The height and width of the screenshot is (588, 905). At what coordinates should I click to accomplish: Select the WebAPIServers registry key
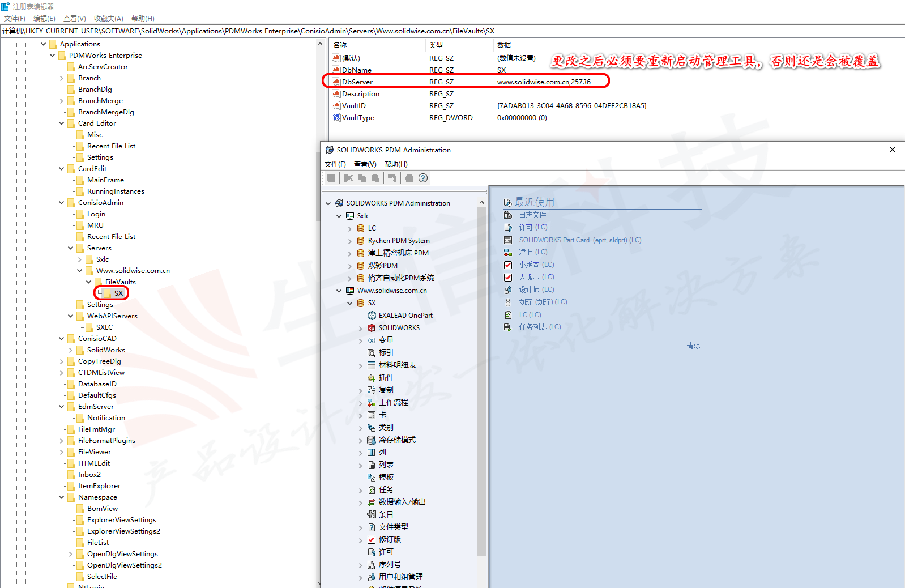click(112, 316)
